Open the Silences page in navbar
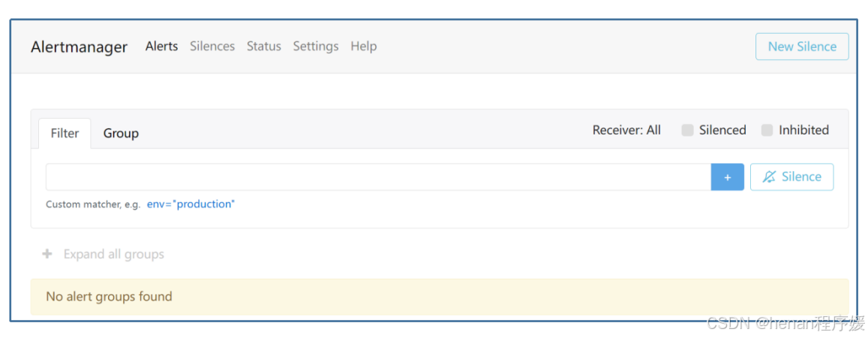The width and height of the screenshot is (868, 338). click(212, 46)
